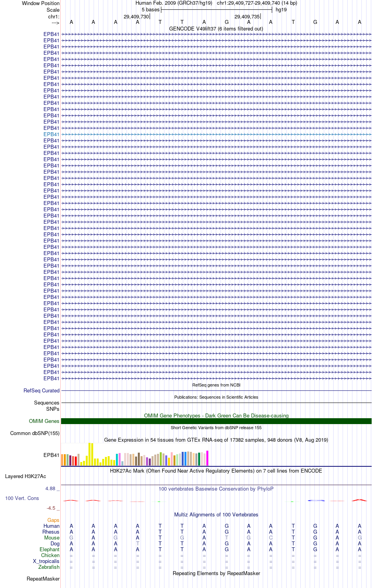
Task: Open Repeating Elements by RepeatMasker title
Action: pos(216,573)
